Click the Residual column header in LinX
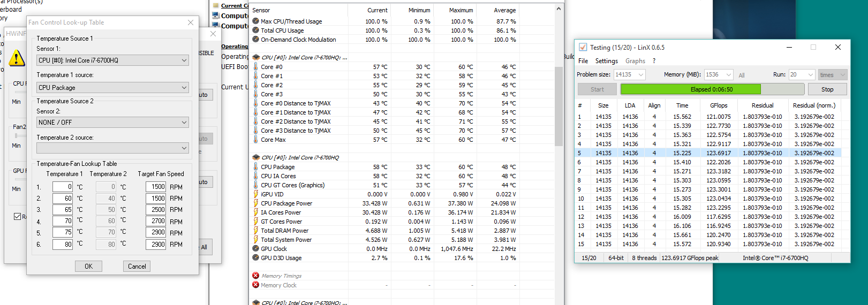 pyautogui.click(x=763, y=105)
